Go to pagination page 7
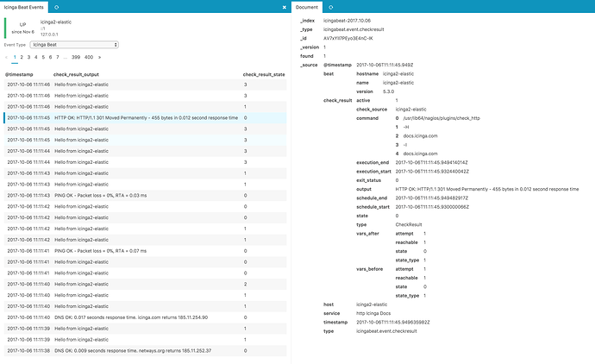 (x=58, y=57)
